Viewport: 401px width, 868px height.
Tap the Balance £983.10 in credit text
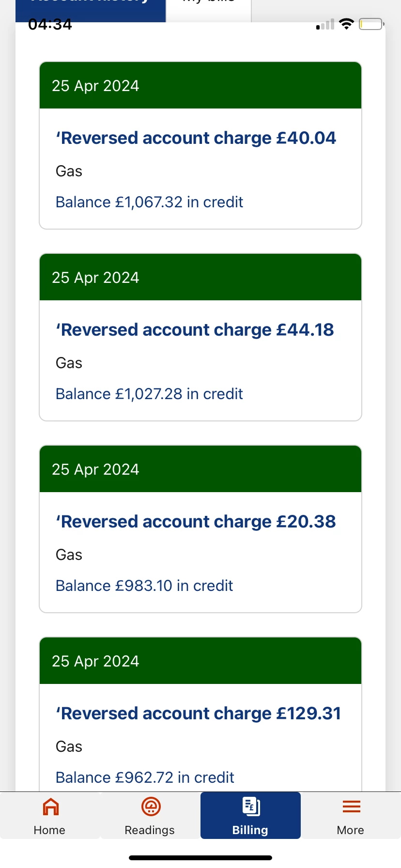point(144,586)
